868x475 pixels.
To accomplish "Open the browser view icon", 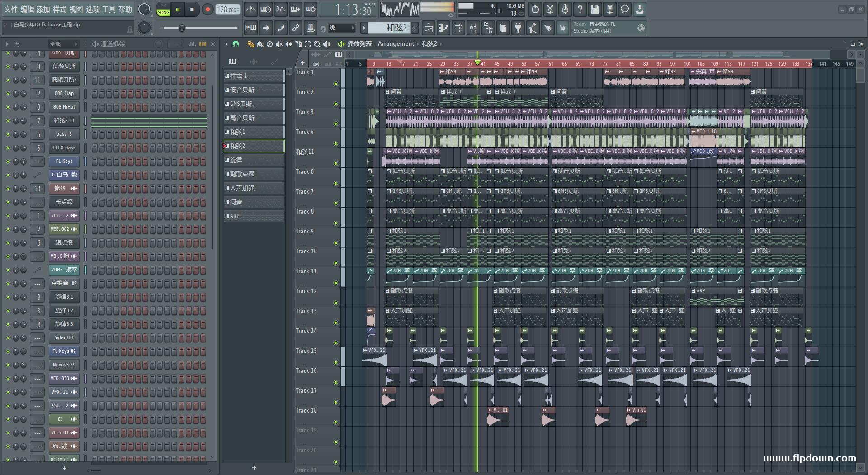I will (x=488, y=28).
